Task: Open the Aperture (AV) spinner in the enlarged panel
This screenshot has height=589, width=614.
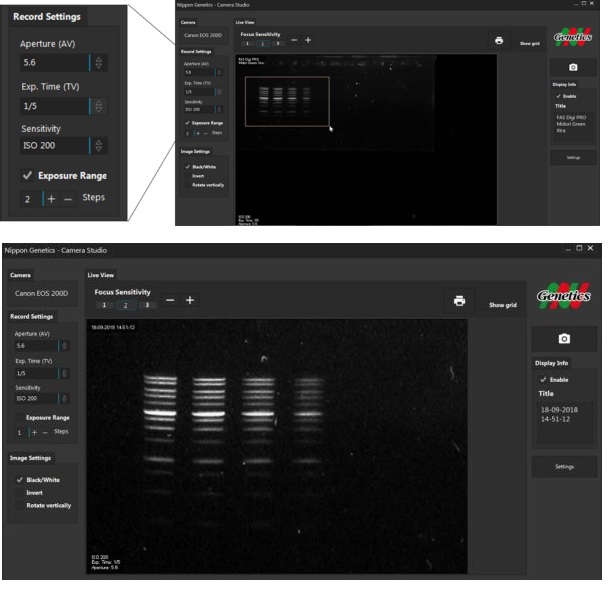Action: (x=96, y=62)
